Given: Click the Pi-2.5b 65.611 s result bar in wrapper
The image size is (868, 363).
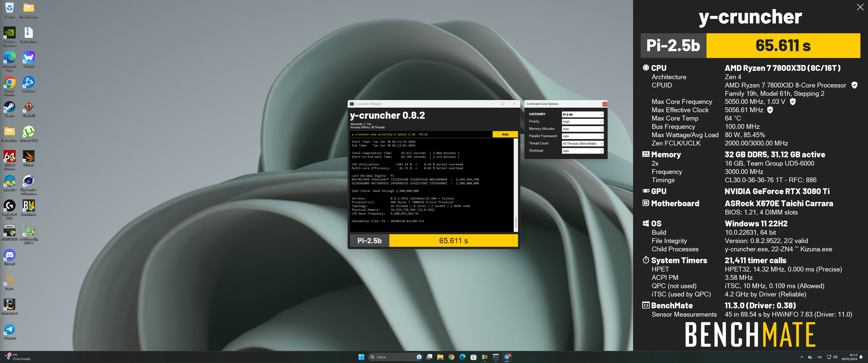Looking at the screenshot, I should [x=434, y=240].
